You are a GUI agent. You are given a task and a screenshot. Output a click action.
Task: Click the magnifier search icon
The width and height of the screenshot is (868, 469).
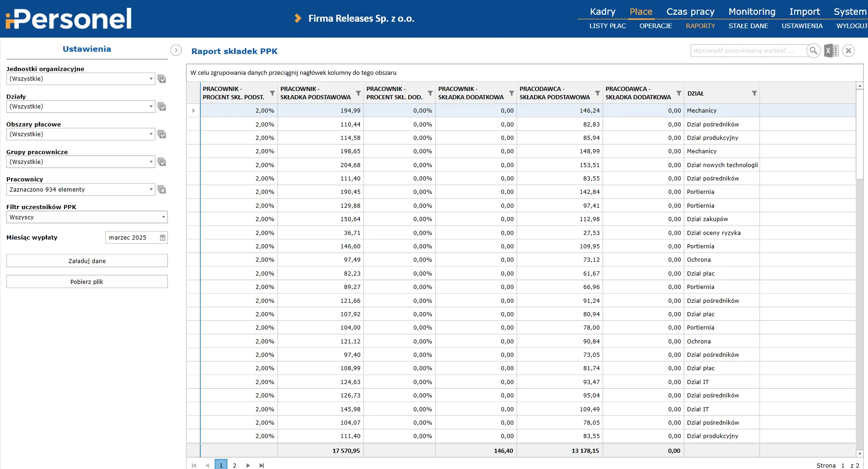point(813,51)
